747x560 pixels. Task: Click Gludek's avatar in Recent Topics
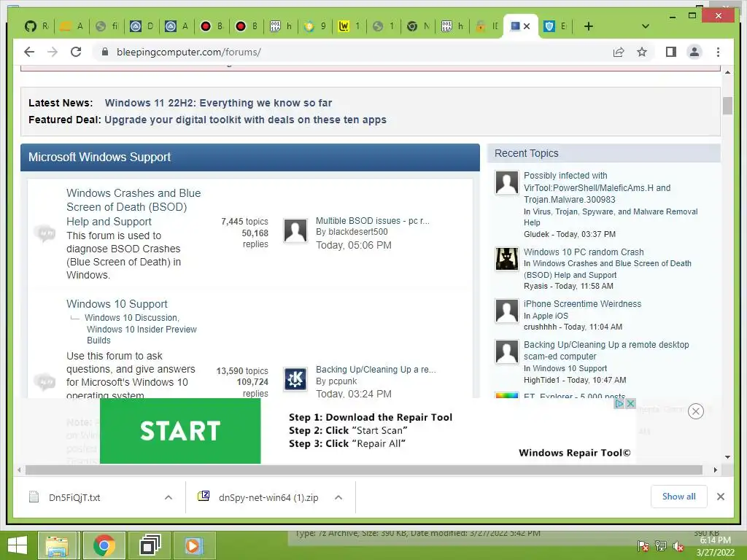pyautogui.click(x=506, y=182)
